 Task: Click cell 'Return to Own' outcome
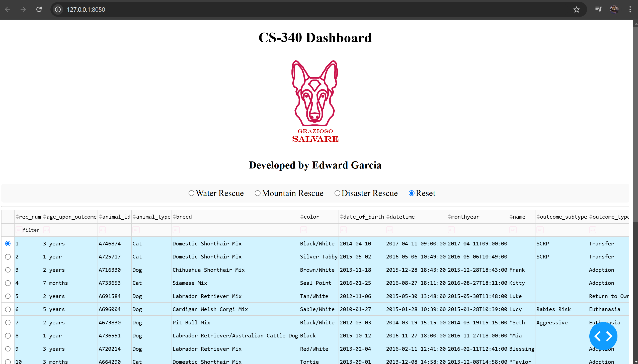[609, 296]
